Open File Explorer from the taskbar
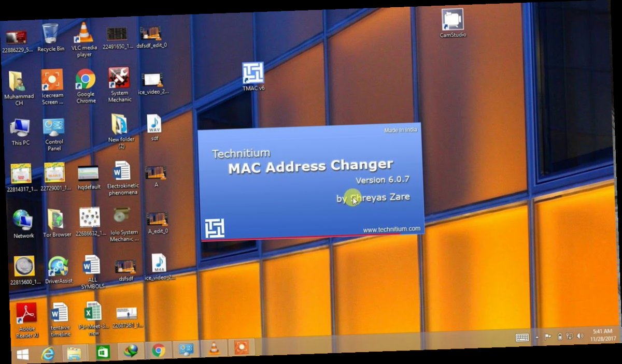Image resolution: width=622 pixels, height=364 pixels. pos(75,353)
